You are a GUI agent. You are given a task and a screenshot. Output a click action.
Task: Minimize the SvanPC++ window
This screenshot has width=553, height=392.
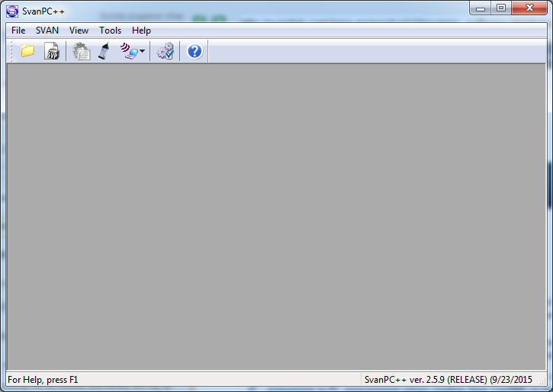tap(481, 8)
